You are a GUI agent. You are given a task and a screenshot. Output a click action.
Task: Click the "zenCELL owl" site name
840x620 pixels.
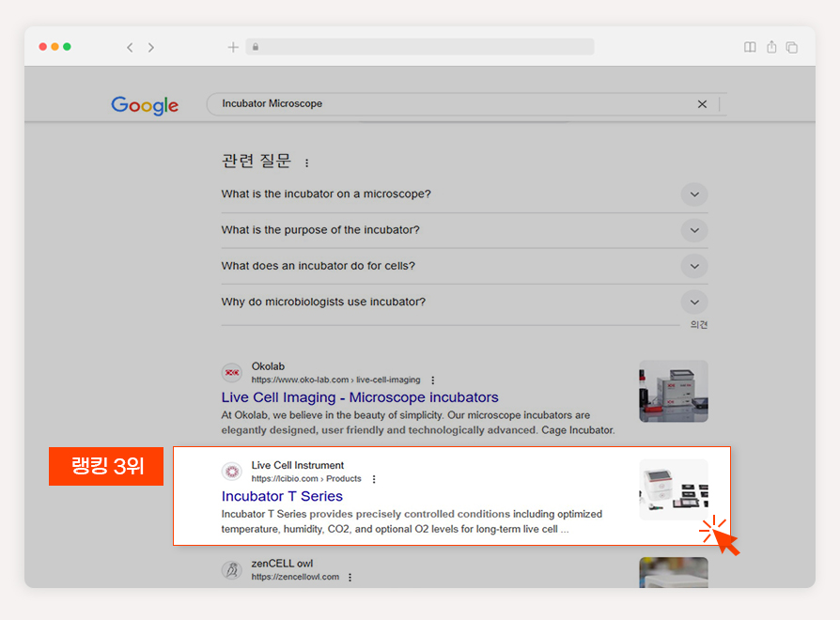[x=282, y=564]
